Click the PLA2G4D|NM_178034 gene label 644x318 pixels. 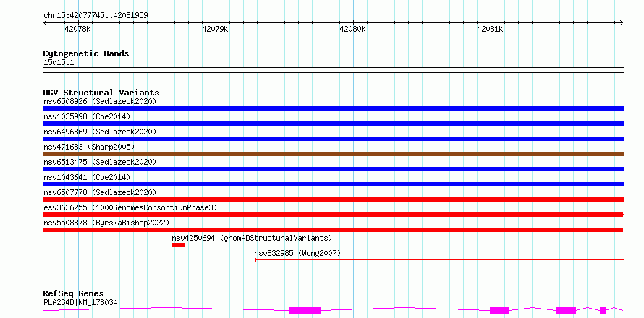pyautogui.click(x=80, y=302)
